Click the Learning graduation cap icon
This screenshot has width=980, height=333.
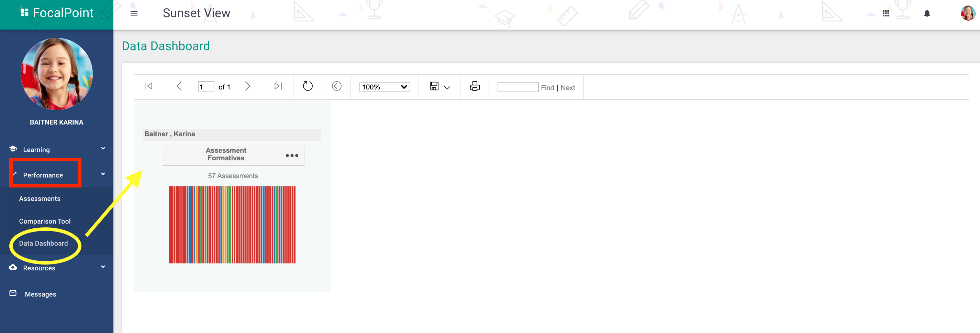coord(13,149)
